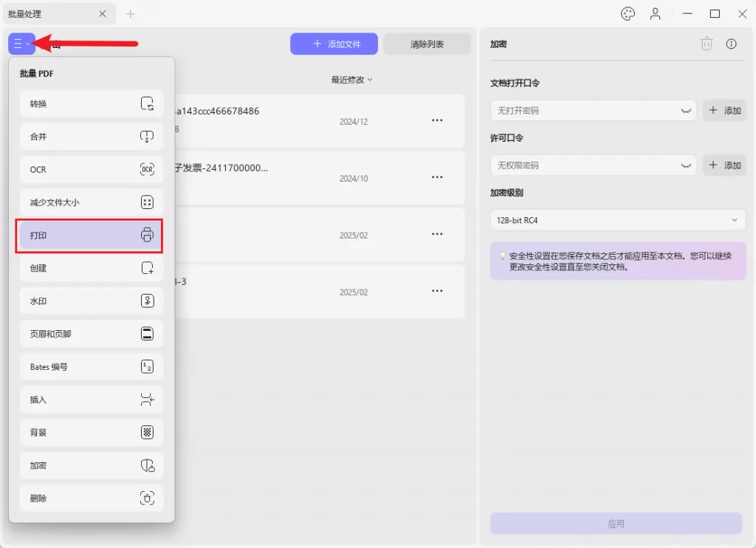This screenshot has width=756, height=548.
Task: Click the trash icon in encryption panel
Action: click(707, 44)
